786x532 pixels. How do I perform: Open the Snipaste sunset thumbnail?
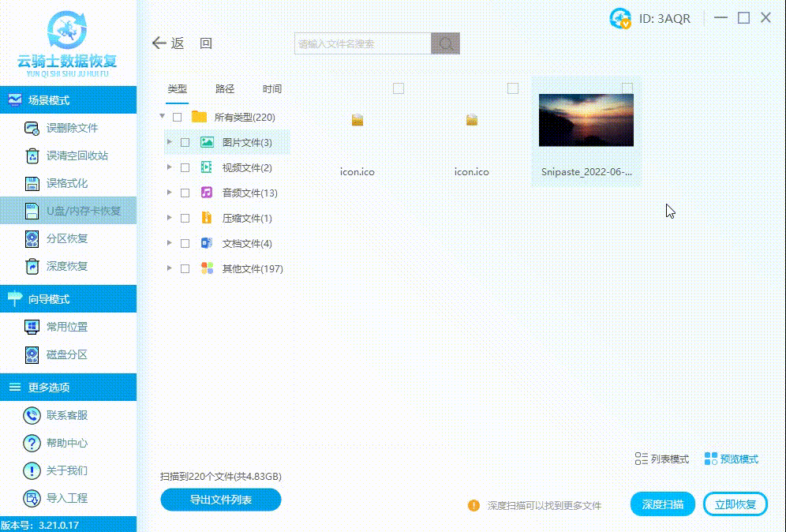point(586,120)
